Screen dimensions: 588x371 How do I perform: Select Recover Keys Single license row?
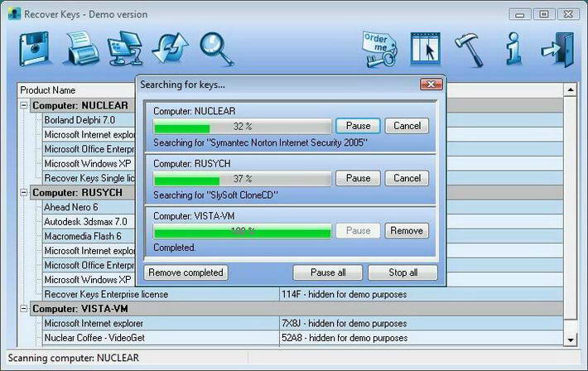point(89,178)
